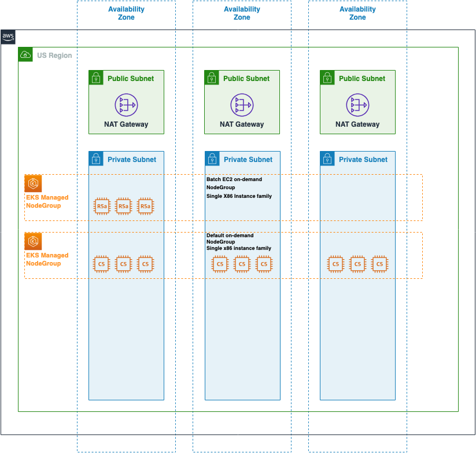Click the leftmost 'Availability Zone' heading
Image resolution: width=476 pixels, height=453 pixels.
point(126,13)
